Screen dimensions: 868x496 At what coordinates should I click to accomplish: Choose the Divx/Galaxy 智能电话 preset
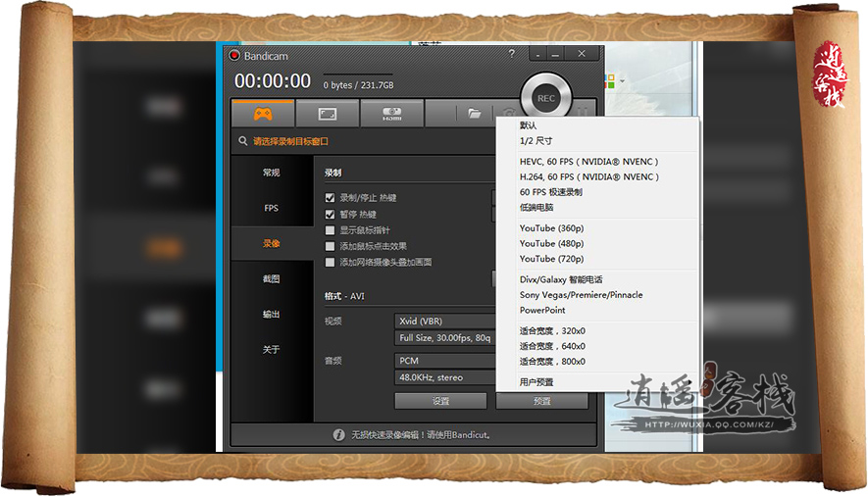(598, 279)
